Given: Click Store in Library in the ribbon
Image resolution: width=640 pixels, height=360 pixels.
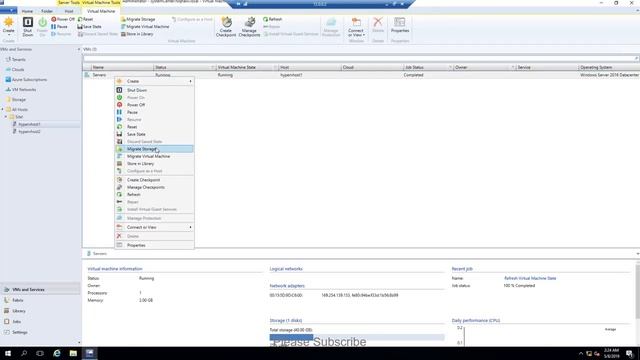Looking at the screenshot, I should (x=137, y=34).
